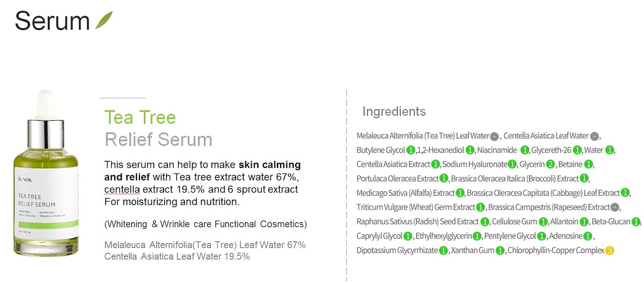Click the green 1 badge after Adenosine

[x=588, y=236]
